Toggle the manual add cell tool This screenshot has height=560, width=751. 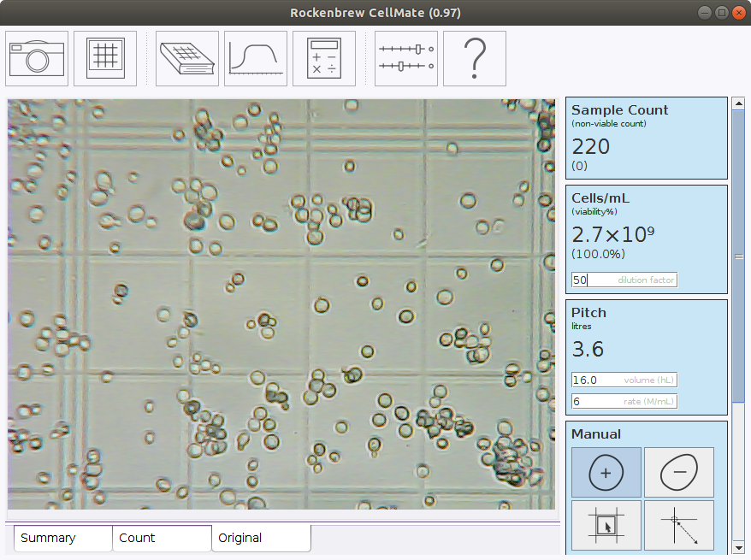606,472
